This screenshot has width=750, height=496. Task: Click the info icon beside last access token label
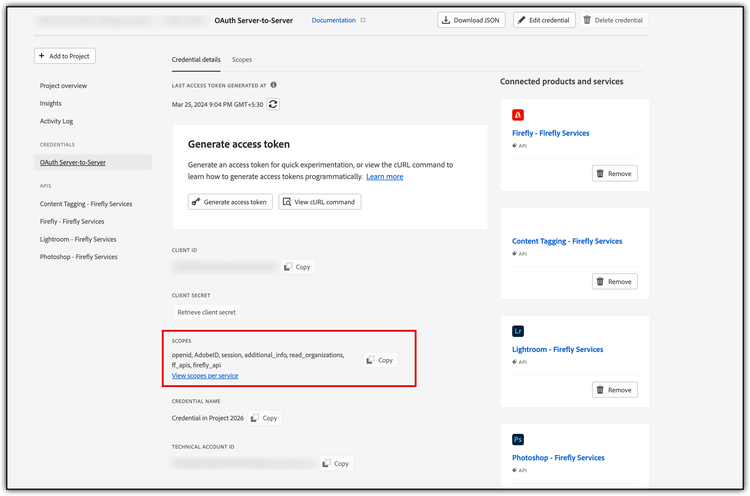[x=274, y=85]
